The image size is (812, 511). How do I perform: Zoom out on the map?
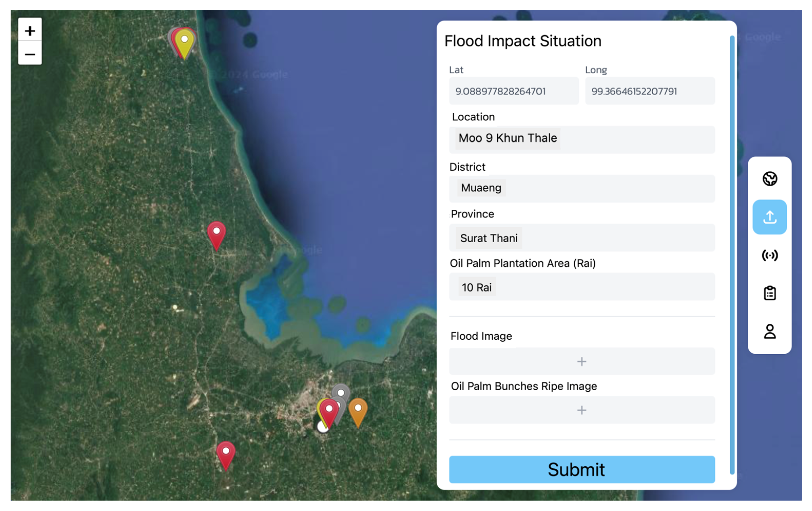30,54
